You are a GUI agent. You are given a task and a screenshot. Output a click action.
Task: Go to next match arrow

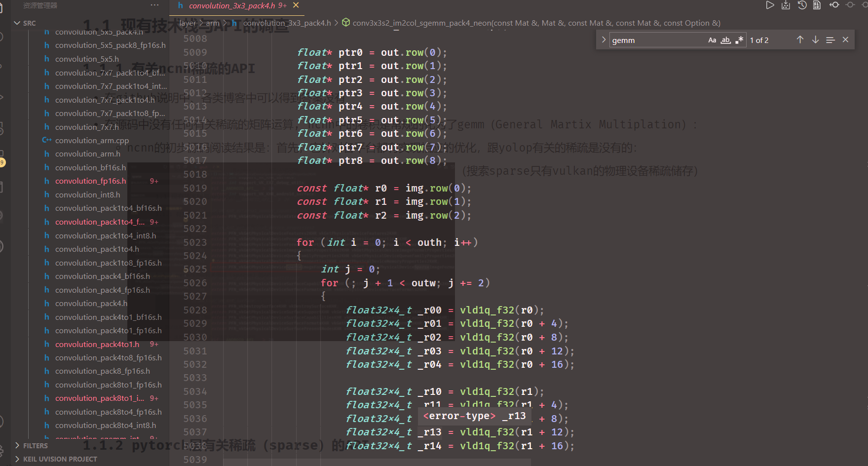pos(815,40)
